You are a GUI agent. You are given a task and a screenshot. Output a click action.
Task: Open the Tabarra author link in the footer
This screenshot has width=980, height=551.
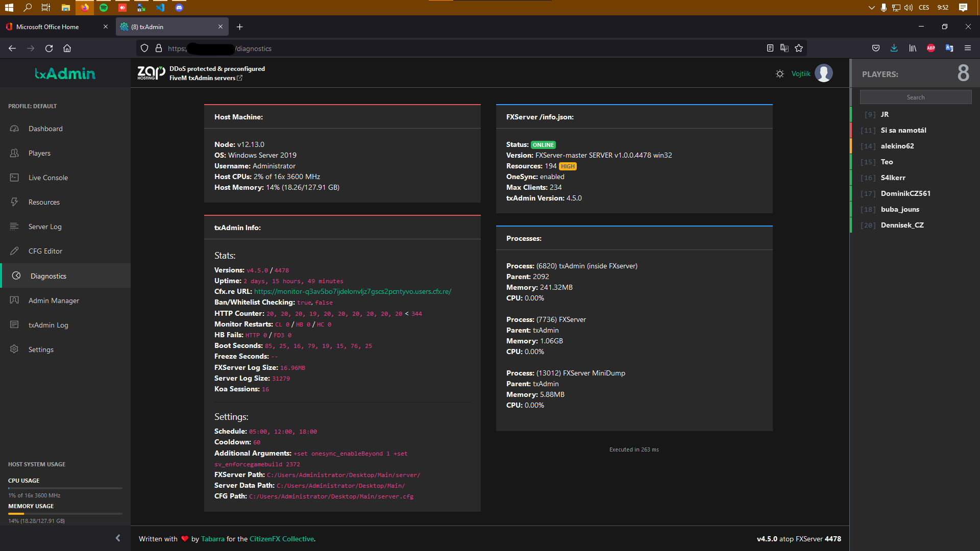pyautogui.click(x=212, y=539)
